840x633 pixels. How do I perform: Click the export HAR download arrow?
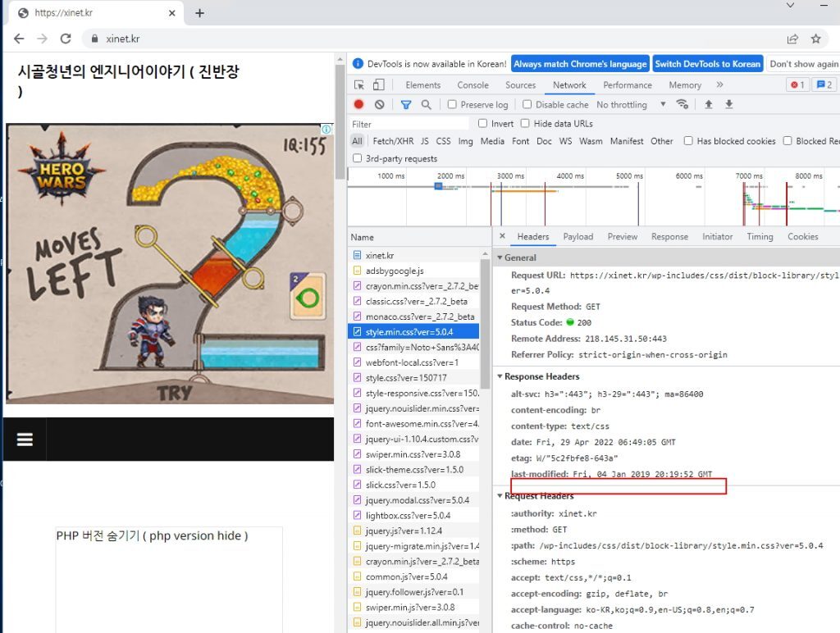pos(729,104)
